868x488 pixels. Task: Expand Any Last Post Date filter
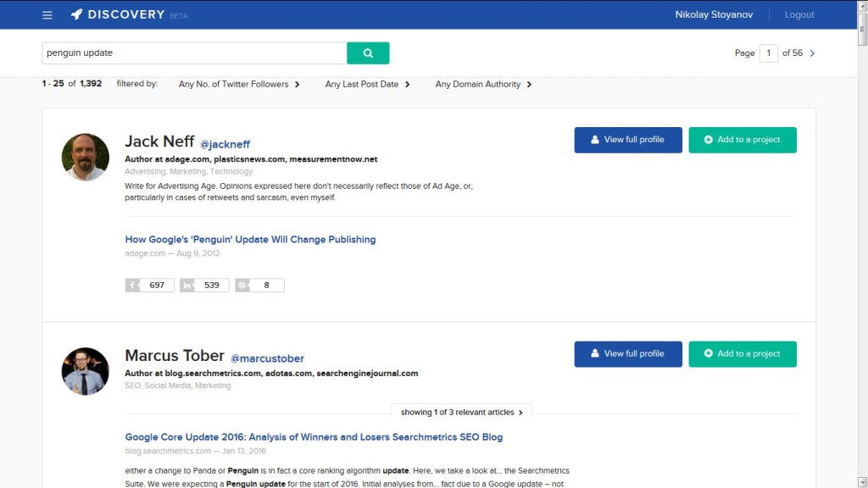click(367, 85)
